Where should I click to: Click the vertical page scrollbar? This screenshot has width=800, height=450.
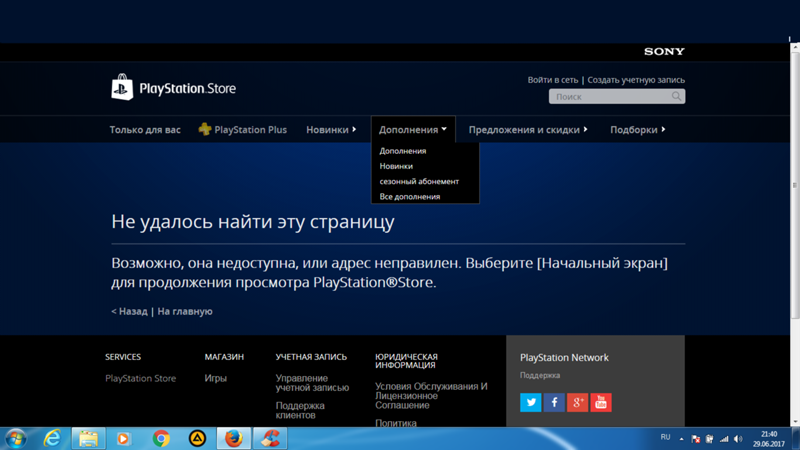pos(795,186)
